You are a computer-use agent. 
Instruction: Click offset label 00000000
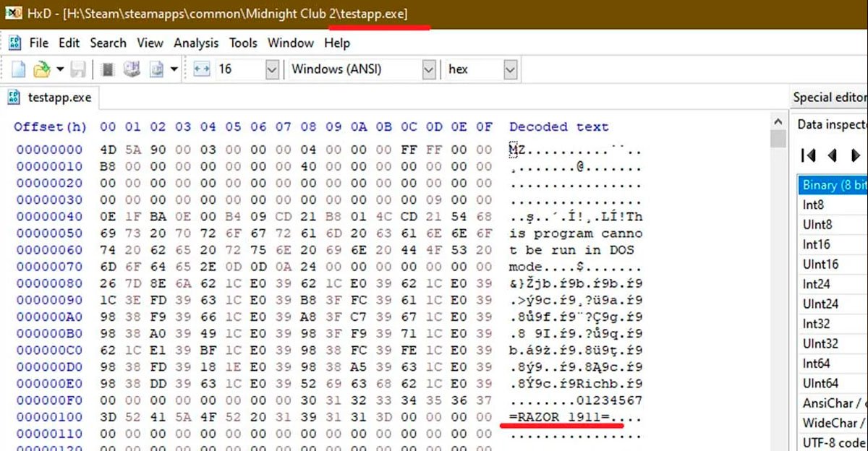point(50,150)
